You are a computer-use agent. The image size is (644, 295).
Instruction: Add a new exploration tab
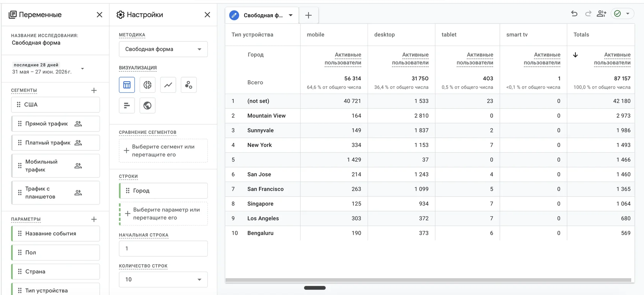pos(309,15)
